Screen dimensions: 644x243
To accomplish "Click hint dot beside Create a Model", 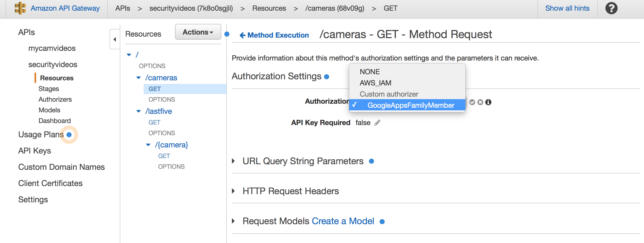I will click(x=382, y=222).
